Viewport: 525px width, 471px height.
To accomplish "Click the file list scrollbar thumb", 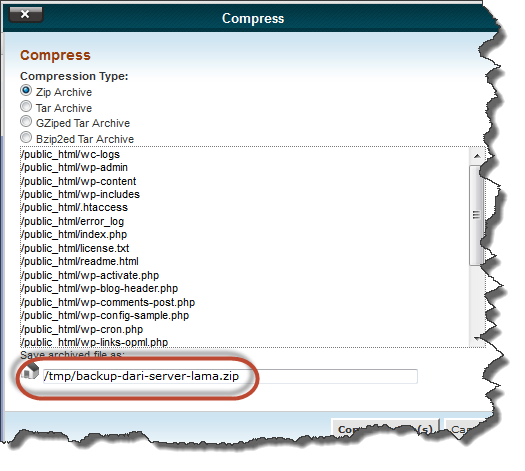I will 477,215.
